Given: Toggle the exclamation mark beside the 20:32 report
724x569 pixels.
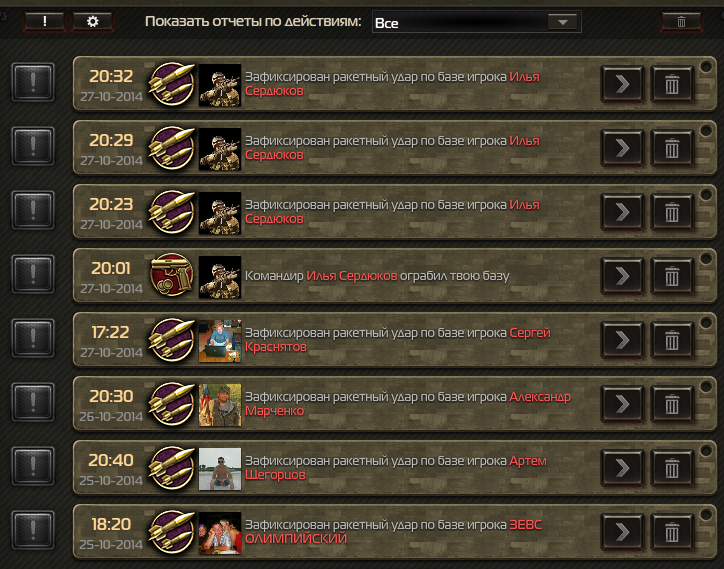Looking at the screenshot, I should tap(33, 82).
